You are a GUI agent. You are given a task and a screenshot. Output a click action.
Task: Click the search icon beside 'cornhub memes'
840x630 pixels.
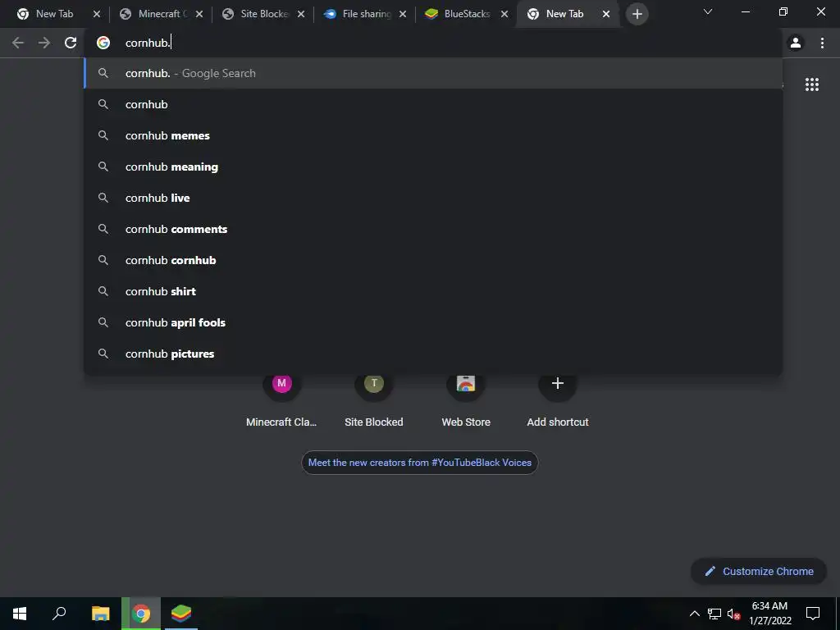103,135
